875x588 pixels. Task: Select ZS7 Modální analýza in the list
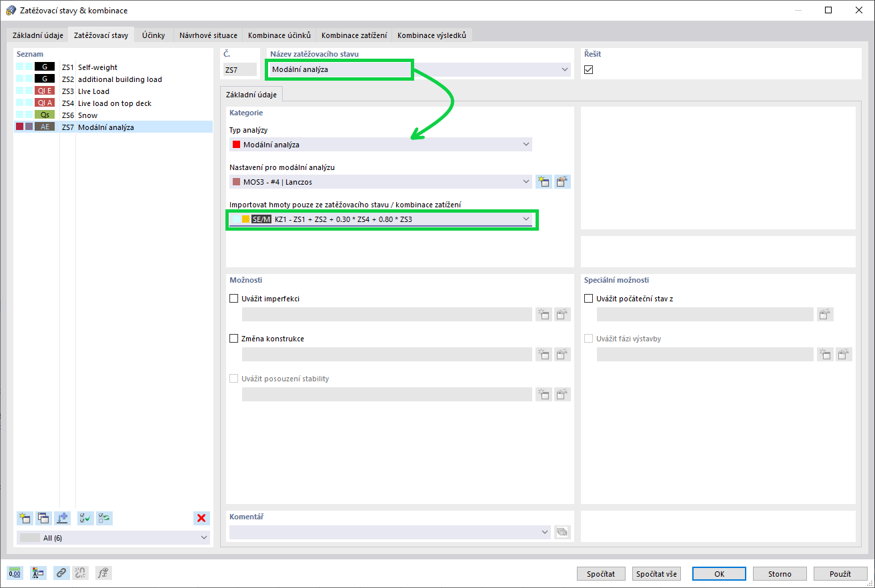(113, 127)
